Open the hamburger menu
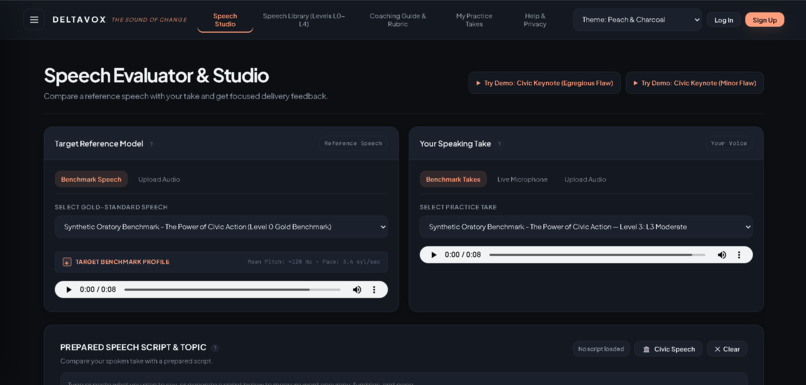The image size is (806, 385). [34, 20]
